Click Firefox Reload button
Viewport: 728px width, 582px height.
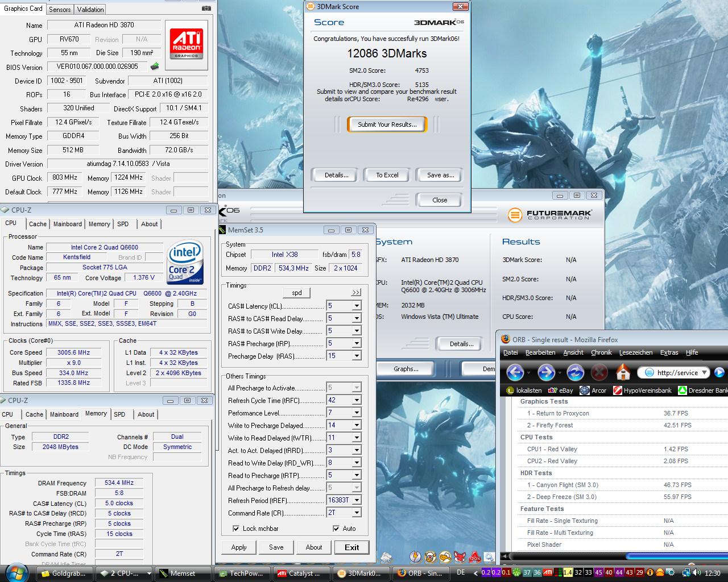coord(576,373)
